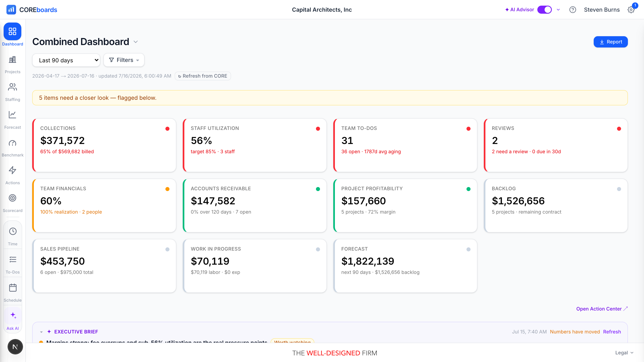Click the round N avatar icon
Screen dimensions: 644x362
click(x=15, y=347)
